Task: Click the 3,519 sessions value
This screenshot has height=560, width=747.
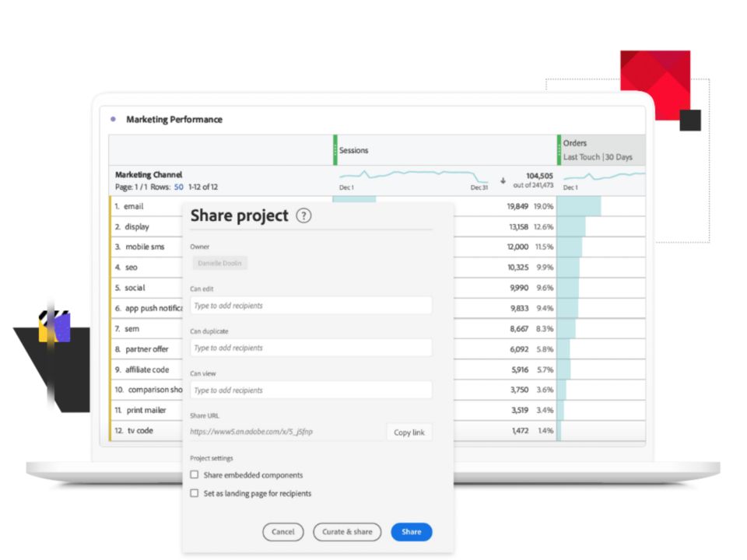Action: pyautogui.click(x=520, y=410)
